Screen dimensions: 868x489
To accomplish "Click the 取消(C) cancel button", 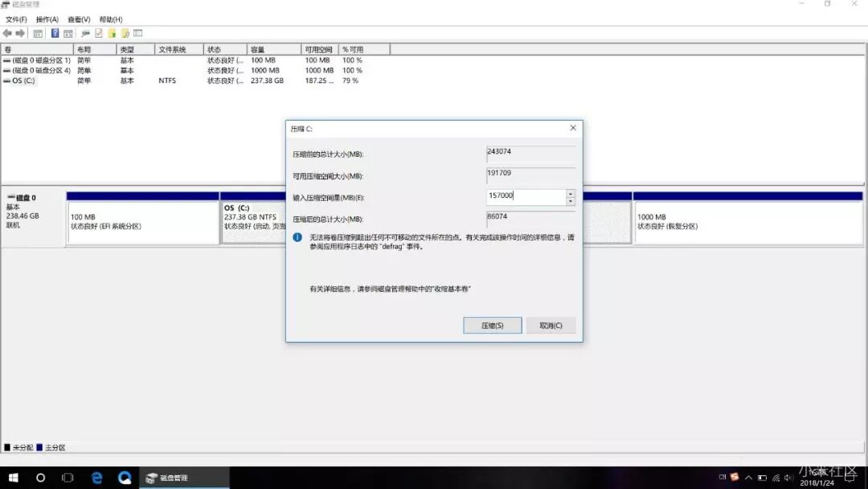I will pos(551,326).
